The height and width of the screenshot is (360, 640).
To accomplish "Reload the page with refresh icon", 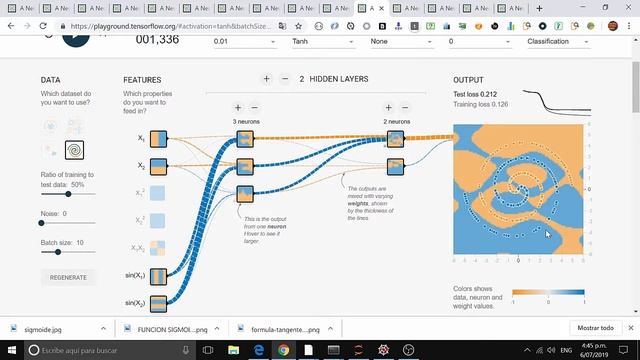I will coord(43,26).
